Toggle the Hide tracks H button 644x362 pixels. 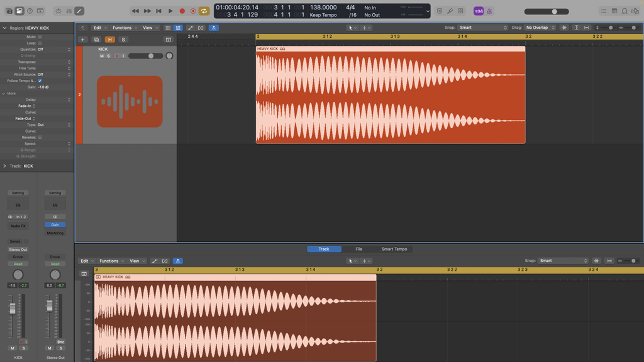coord(110,40)
